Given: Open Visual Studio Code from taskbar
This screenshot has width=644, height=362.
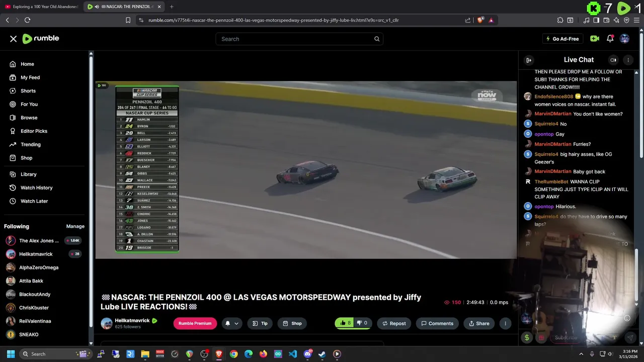Looking at the screenshot, I should [x=293, y=354].
